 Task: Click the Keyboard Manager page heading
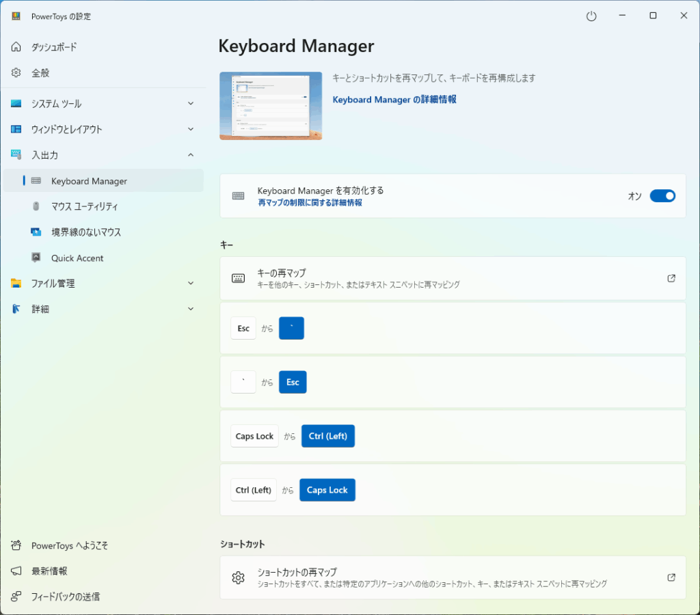pos(296,46)
